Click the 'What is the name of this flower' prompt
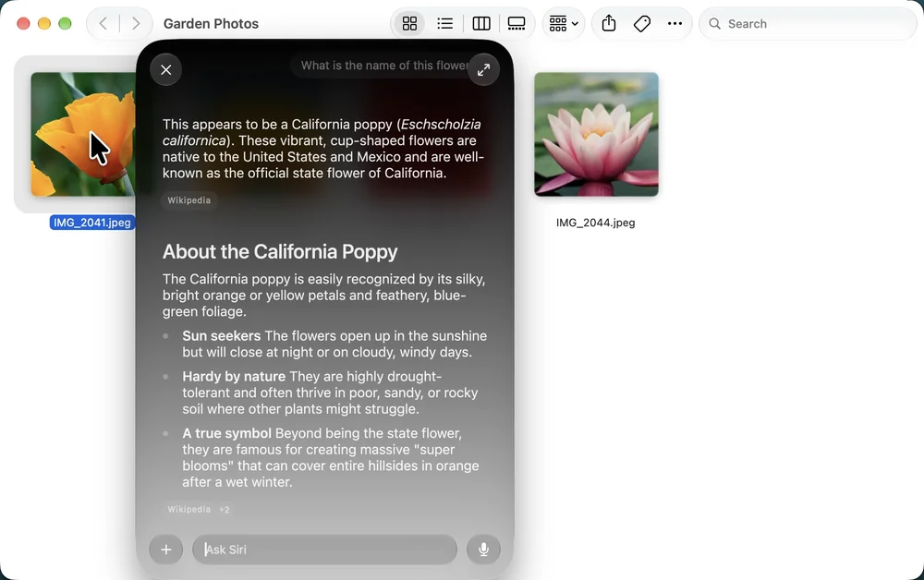924x580 pixels. click(385, 66)
